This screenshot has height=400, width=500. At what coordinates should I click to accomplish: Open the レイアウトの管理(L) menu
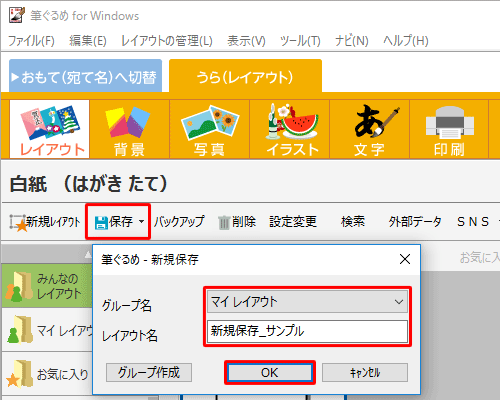[x=167, y=41]
